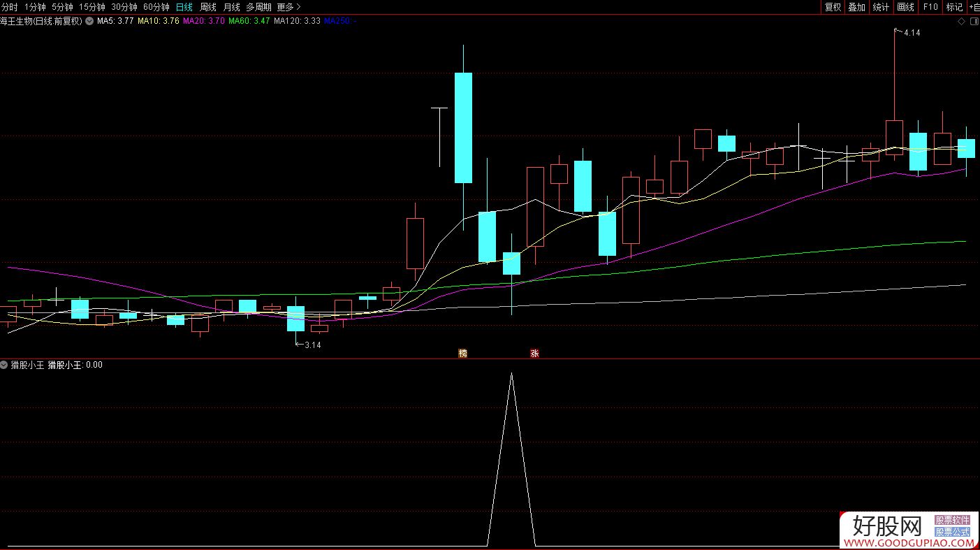This screenshot has width=980, height=550.
Task: Click the panel layout icon at chart top-right
Action: click(973, 22)
